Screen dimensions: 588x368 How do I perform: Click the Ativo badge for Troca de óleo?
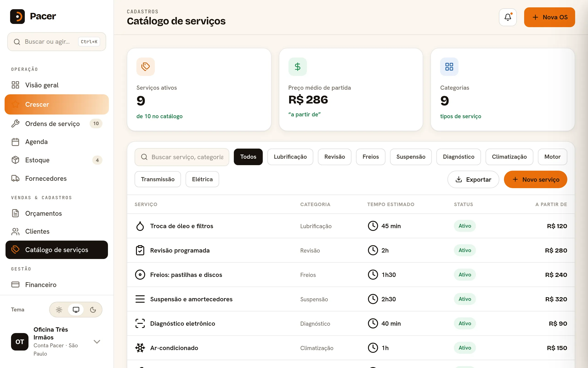pos(465,226)
